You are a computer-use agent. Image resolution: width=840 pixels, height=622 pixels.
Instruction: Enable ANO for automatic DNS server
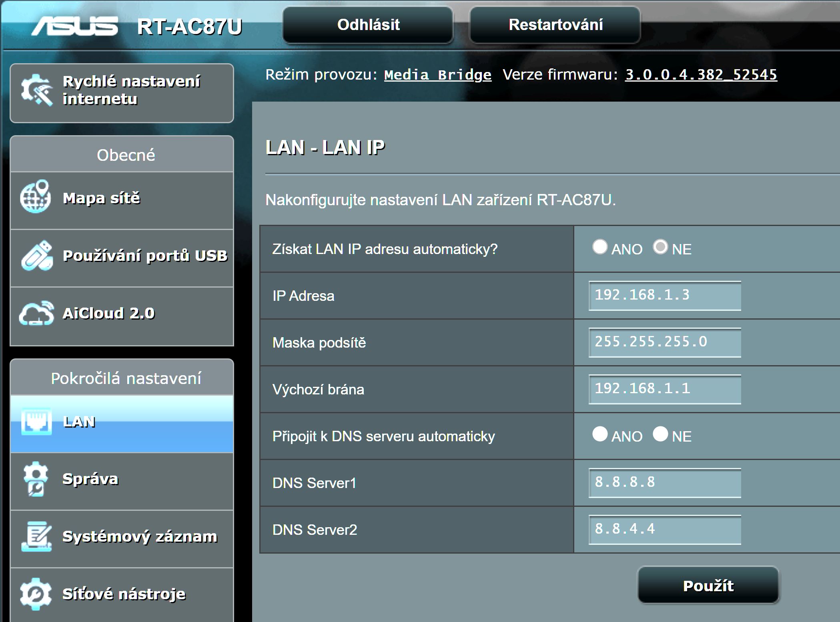[599, 434]
